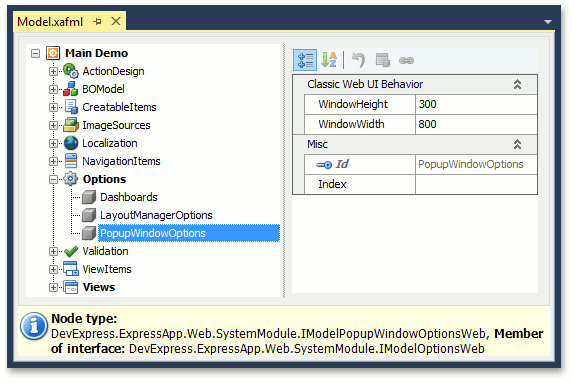Click the LayoutManagerOptions gray cube icon
This screenshot has height=383, width=574.
pos(89,215)
